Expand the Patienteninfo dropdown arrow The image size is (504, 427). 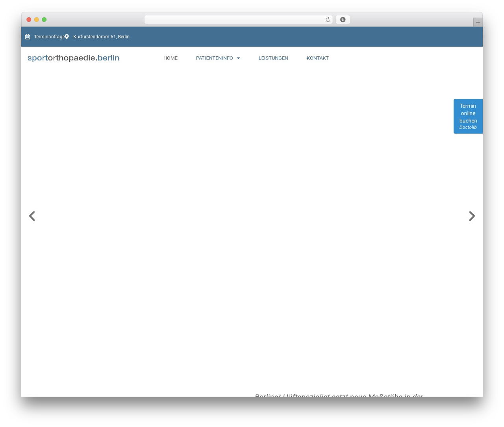pos(238,58)
